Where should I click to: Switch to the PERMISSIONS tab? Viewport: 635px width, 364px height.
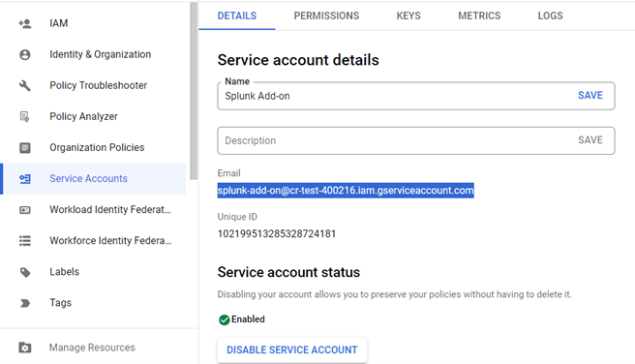pos(326,15)
